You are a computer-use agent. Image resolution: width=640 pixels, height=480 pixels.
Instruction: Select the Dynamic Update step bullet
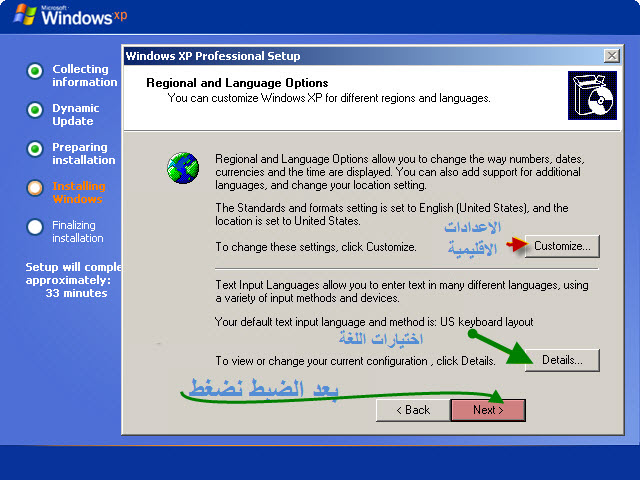35,110
